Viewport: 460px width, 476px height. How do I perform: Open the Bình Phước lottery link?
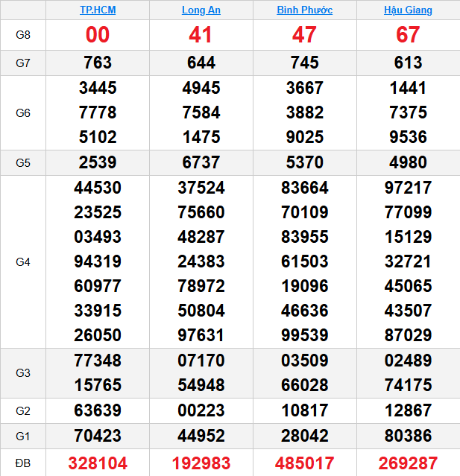pos(304,10)
